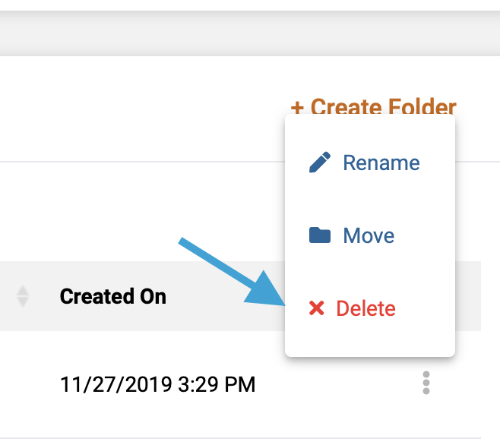Click the empty space below Delete inside the popup
500x448 pixels.
(370, 338)
